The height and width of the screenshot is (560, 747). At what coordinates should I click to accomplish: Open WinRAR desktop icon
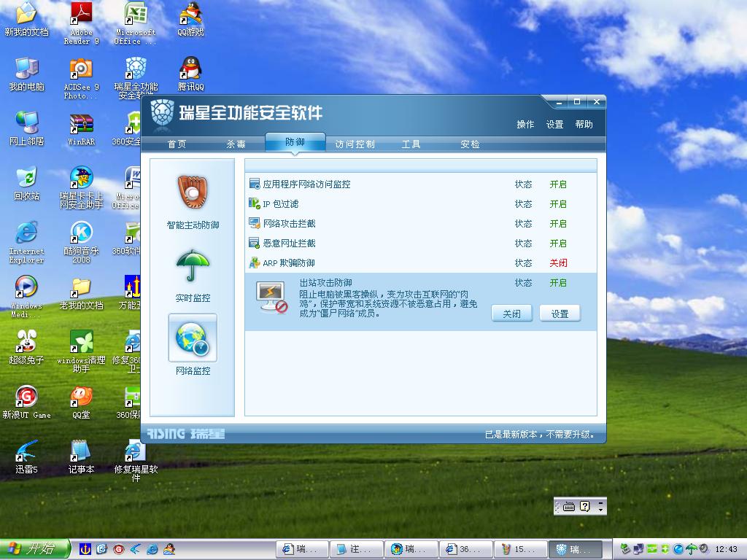(x=81, y=123)
